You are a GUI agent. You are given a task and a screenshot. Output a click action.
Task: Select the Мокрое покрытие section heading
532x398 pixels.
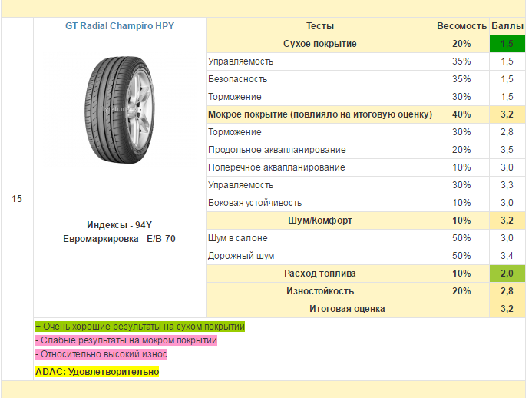click(320, 114)
